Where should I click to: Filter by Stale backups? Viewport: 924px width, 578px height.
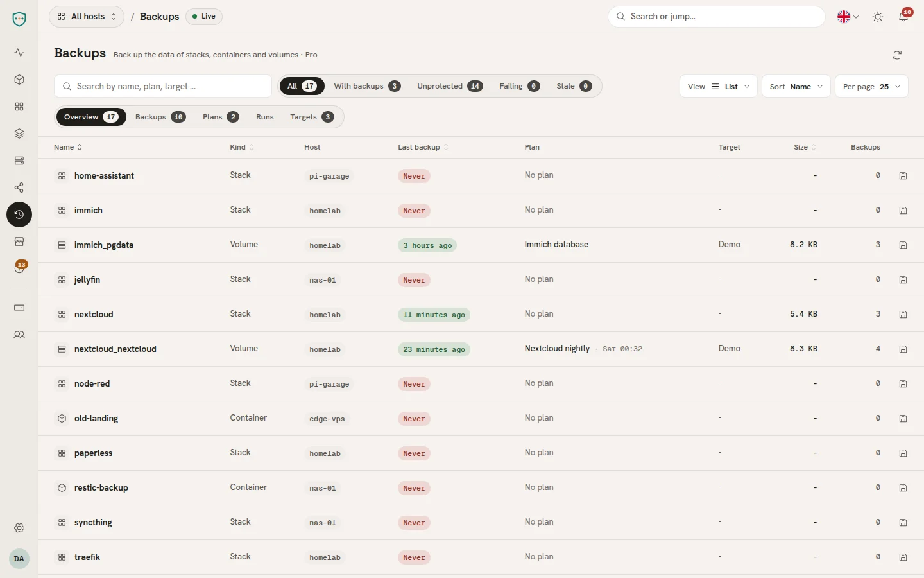[574, 86]
